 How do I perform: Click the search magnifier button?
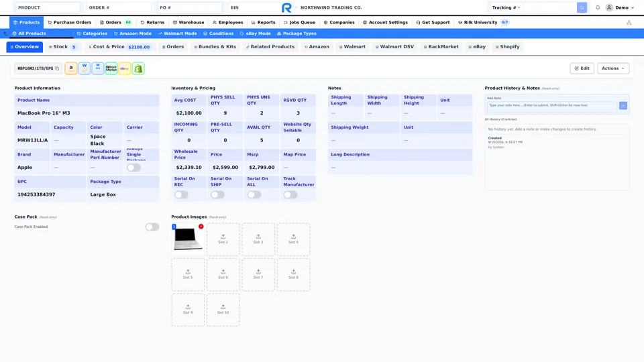(x=582, y=7)
